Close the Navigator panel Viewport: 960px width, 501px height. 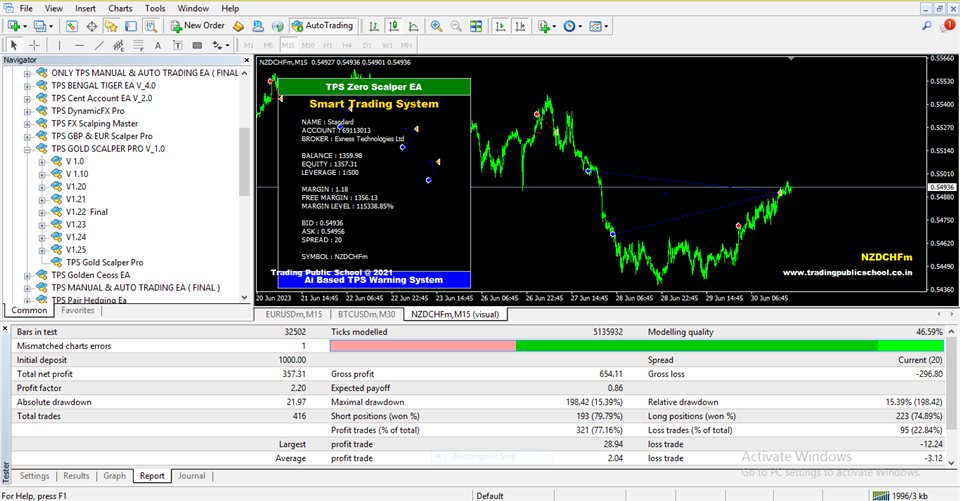(247, 60)
